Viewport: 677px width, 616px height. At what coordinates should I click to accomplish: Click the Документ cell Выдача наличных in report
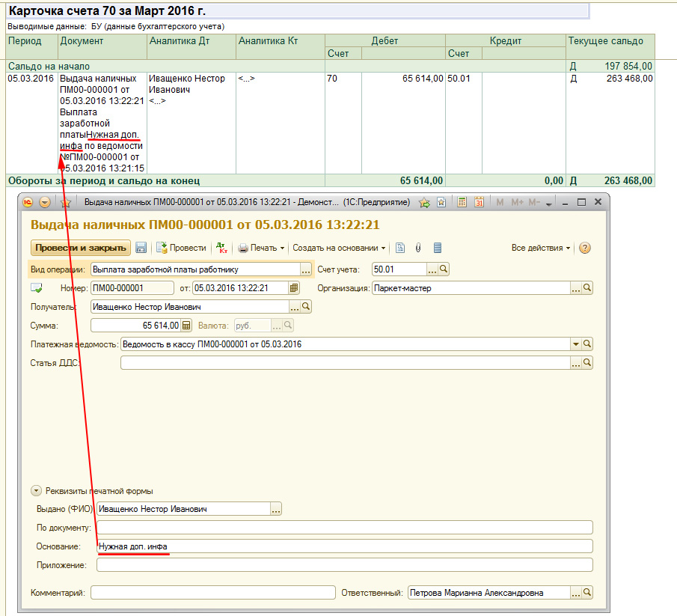[x=102, y=123]
